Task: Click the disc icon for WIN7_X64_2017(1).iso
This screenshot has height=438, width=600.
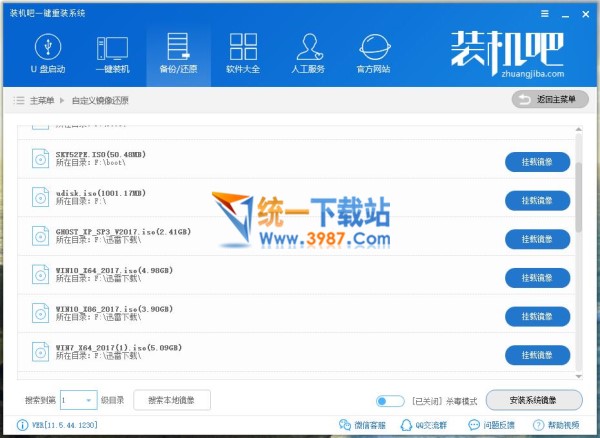Action: coord(40,352)
